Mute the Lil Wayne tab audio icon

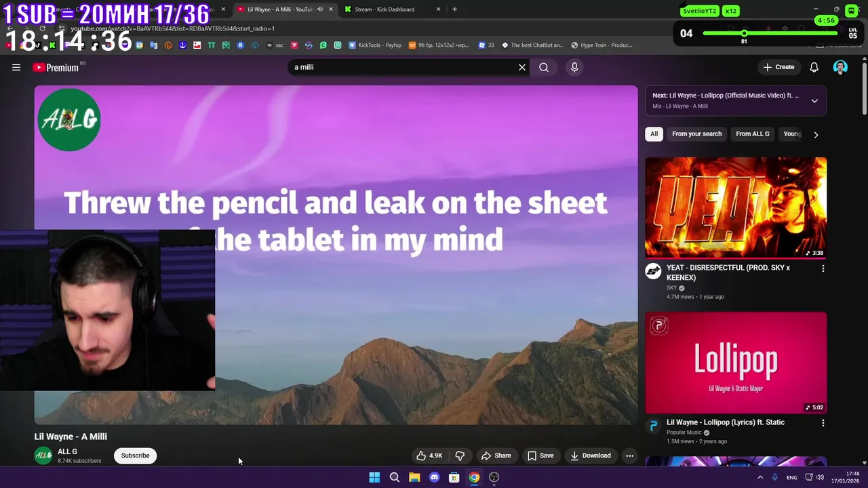pyautogui.click(x=320, y=9)
